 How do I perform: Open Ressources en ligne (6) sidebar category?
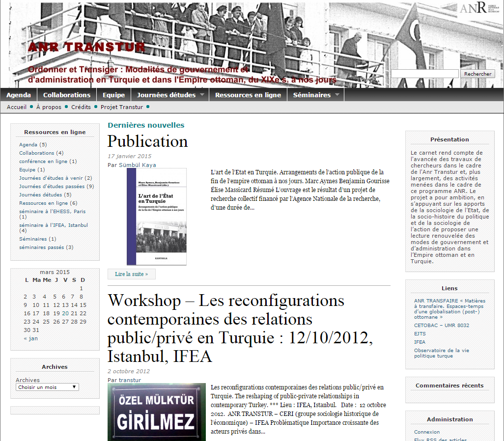pyautogui.click(x=43, y=203)
